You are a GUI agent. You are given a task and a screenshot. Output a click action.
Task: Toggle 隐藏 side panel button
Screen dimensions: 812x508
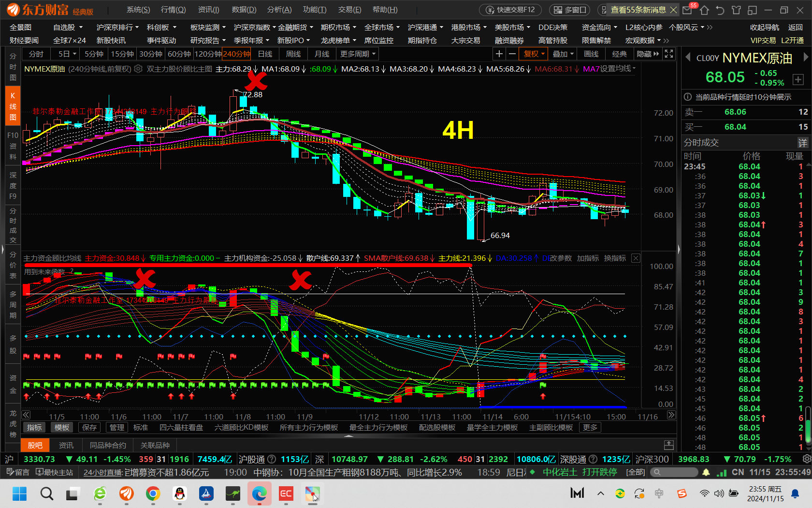pyautogui.click(x=648, y=54)
